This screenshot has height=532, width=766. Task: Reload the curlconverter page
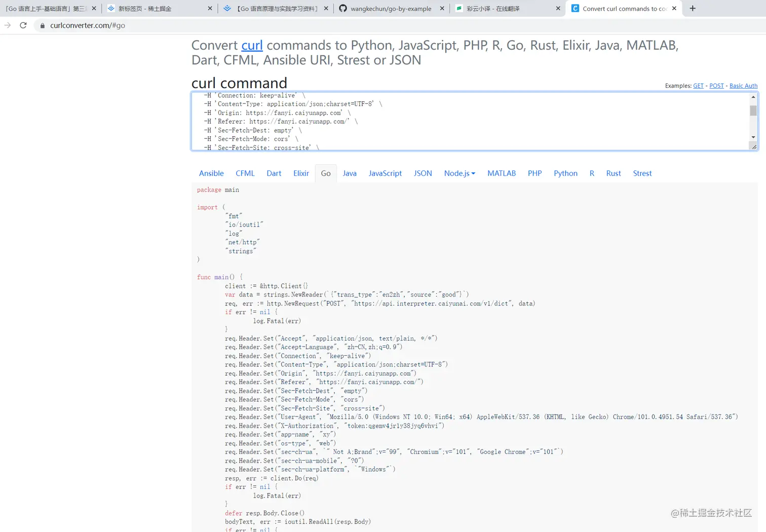click(x=23, y=25)
